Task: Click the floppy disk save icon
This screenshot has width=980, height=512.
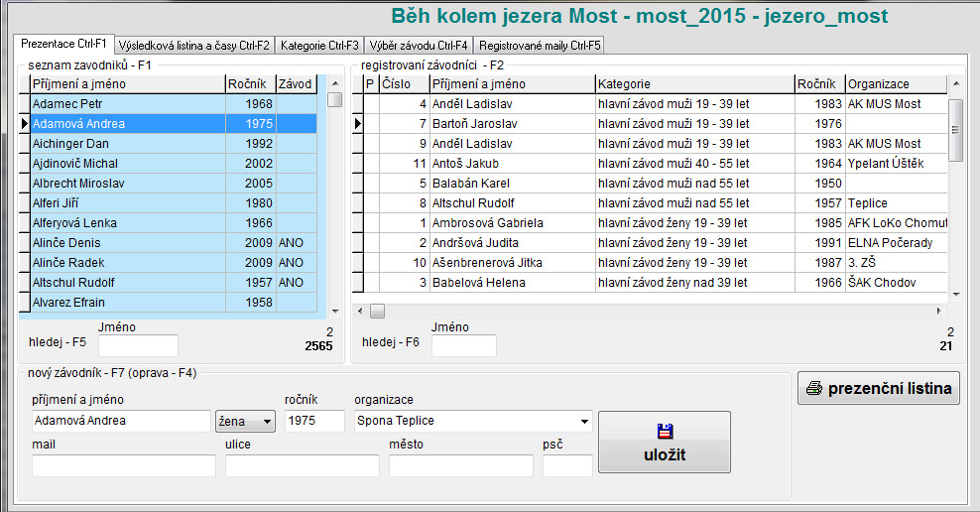Action: click(x=665, y=431)
